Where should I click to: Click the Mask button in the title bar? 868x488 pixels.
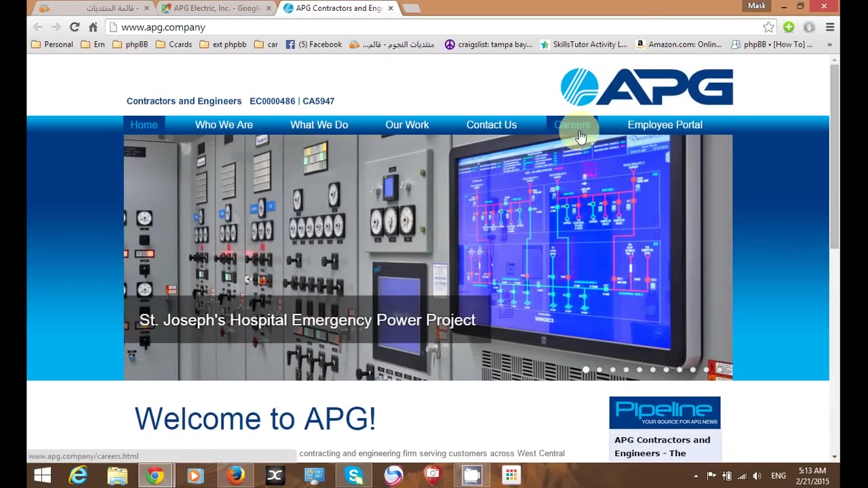coord(757,6)
